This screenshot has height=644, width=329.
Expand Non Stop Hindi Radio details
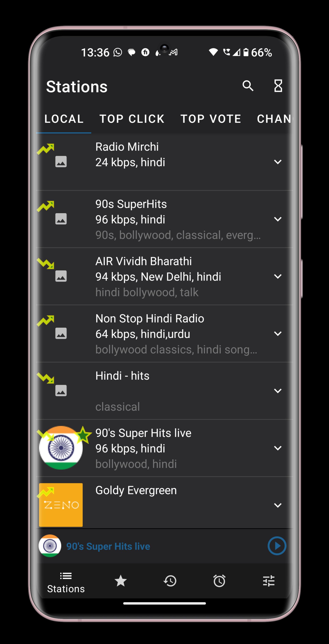(278, 334)
